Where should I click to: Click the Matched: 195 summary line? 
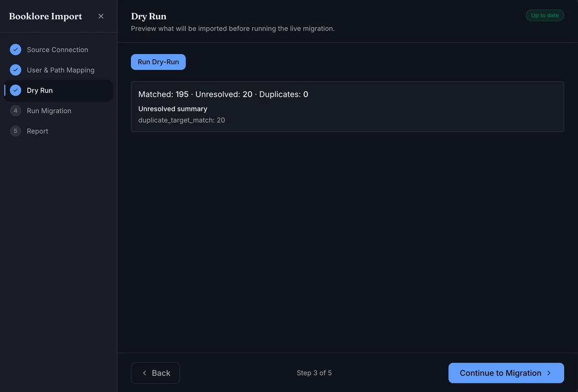click(223, 94)
